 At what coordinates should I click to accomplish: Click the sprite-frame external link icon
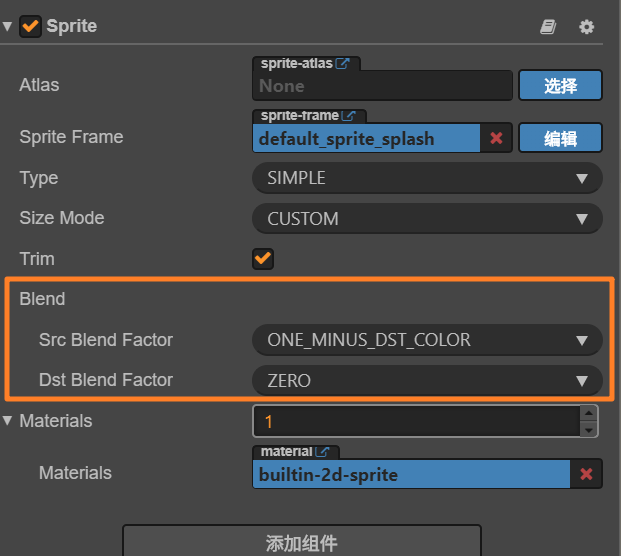(349, 116)
